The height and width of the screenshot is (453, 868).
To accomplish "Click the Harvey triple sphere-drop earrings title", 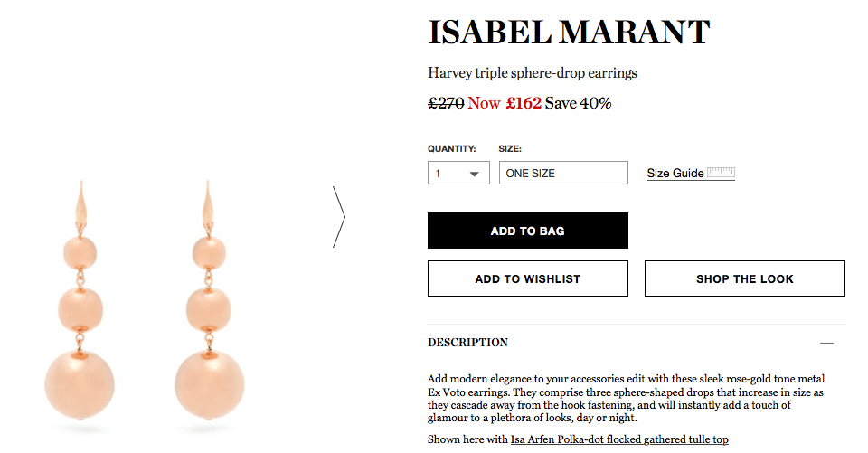I will coord(533,73).
